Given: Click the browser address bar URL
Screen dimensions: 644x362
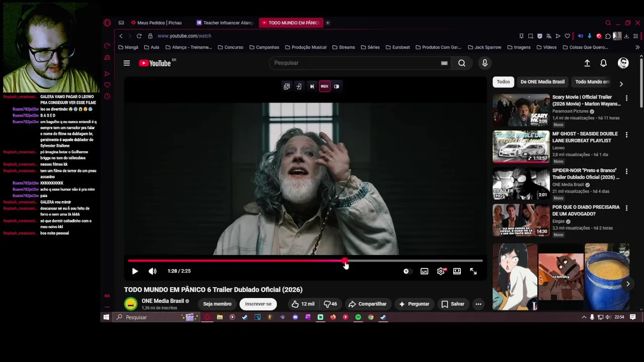Looking at the screenshot, I should 184,36.
